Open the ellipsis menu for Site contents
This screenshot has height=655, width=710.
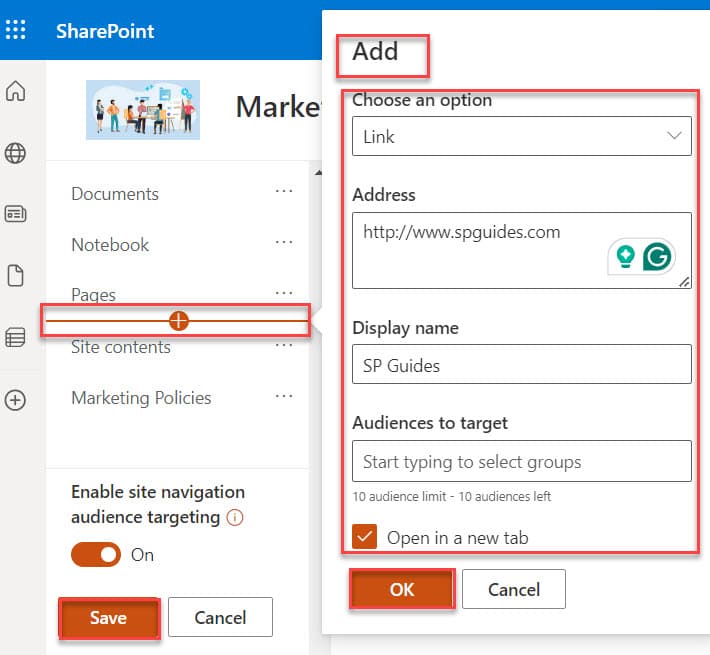[284, 345]
